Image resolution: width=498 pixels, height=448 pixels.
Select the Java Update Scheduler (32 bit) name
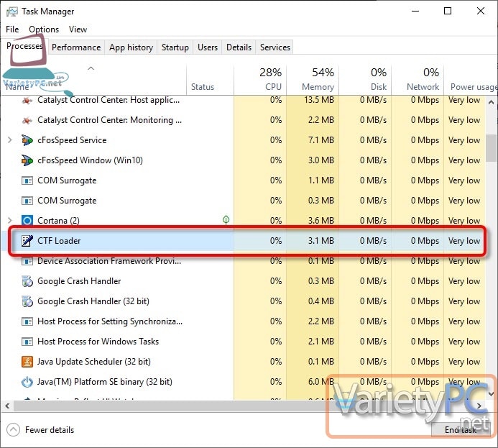(x=93, y=362)
